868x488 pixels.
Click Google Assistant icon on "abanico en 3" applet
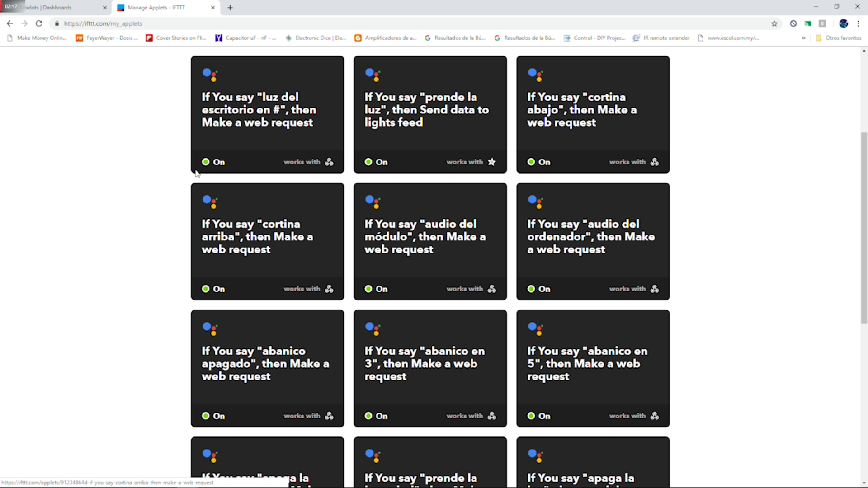pyautogui.click(x=373, y=328)
